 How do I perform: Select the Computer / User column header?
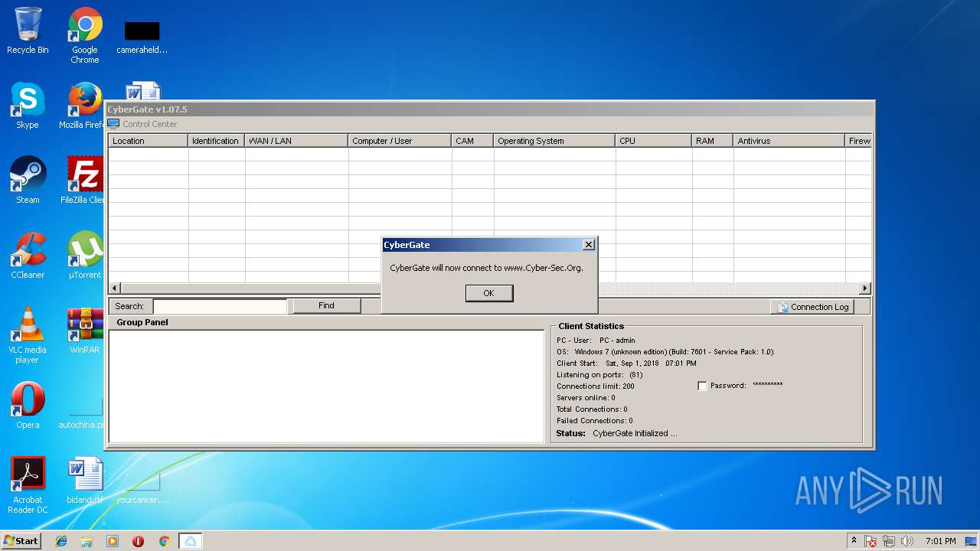tap(400, 141)
